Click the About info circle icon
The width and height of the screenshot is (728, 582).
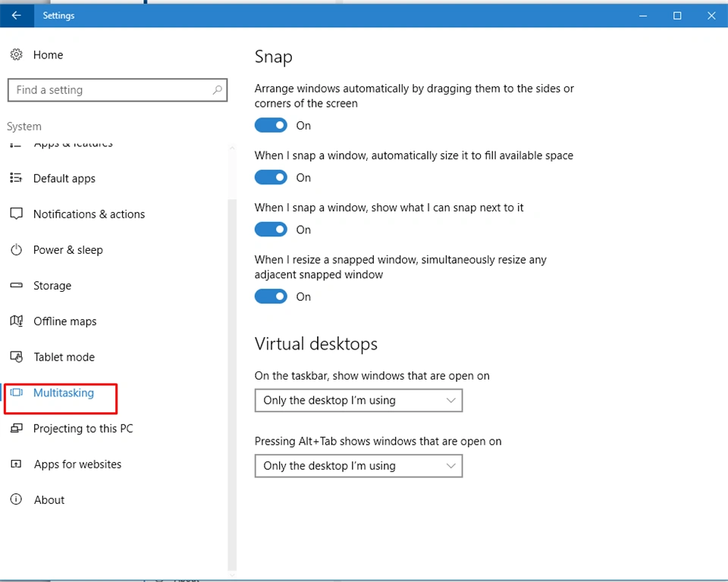coord(16,500)
